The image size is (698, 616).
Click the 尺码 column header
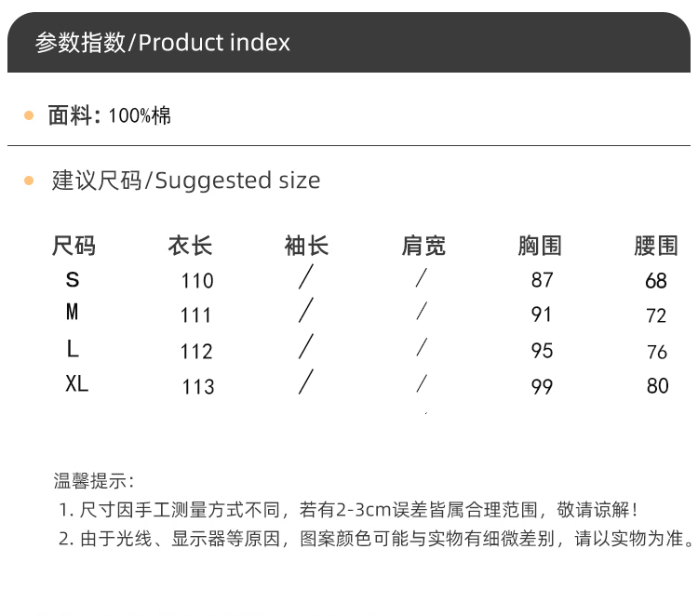(x=74, y=246)
